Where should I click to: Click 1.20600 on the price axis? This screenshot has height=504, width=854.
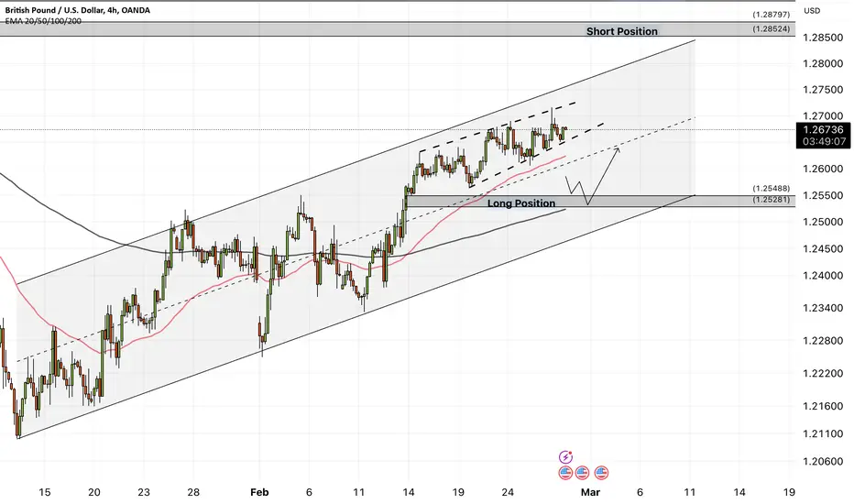click(823, 462)
